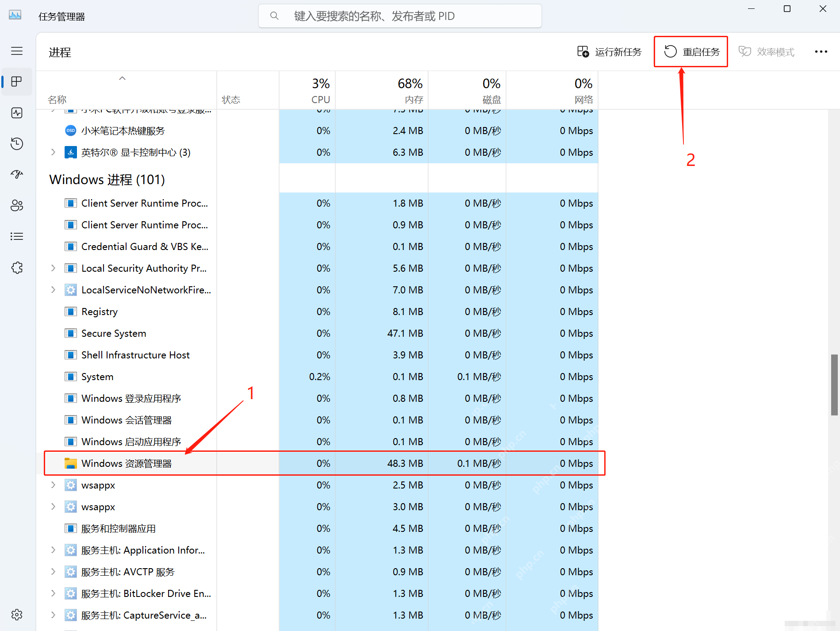840x631 pixels.
Task: Sort by the 磁盘 column header
Action: point(467,90)
